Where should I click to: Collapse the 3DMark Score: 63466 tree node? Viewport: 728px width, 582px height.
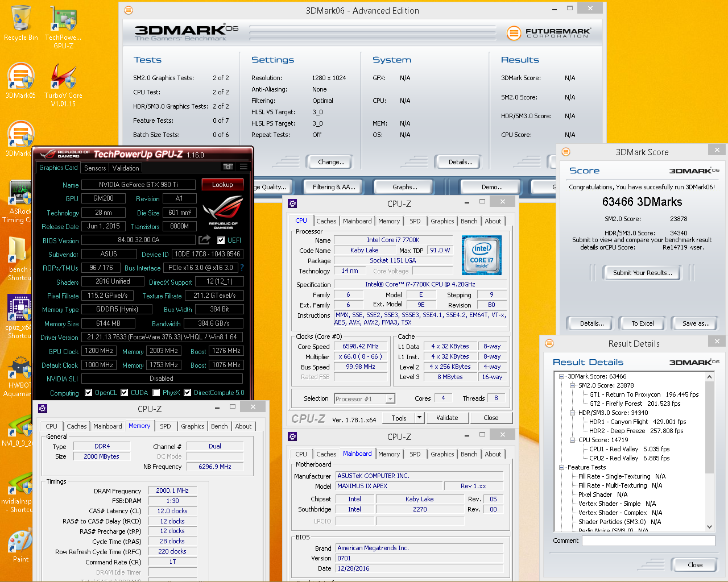point(561,376)
